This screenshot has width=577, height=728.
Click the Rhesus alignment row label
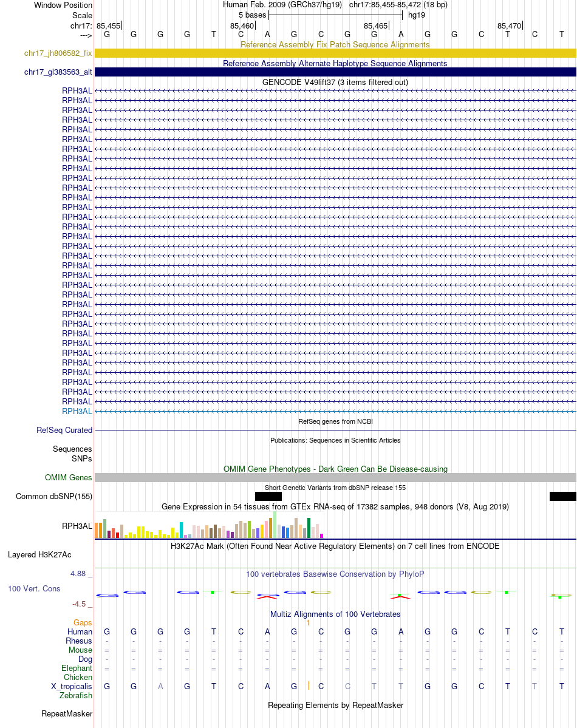(x=79, y=641)
